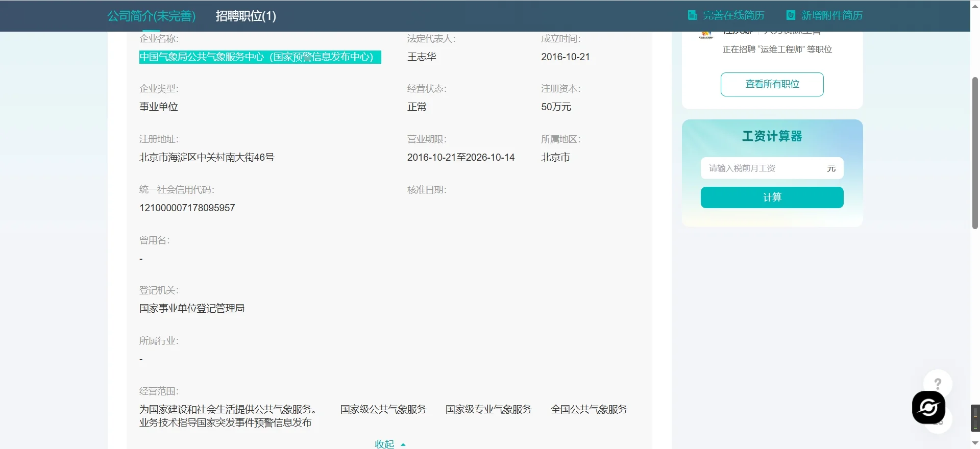The width and height of the screenshot is (980, 449).
Task: Open the black customer service chat icon
Action: coord(928,407)
